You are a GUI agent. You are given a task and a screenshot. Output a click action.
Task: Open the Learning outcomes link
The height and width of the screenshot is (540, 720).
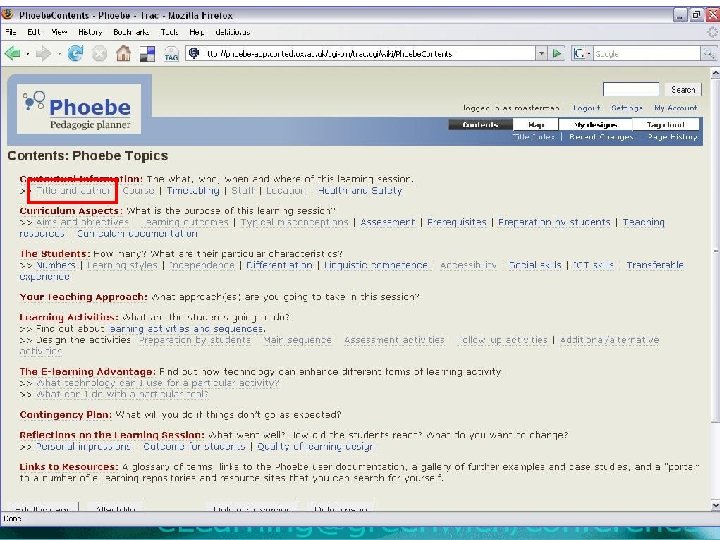point(185,222)
